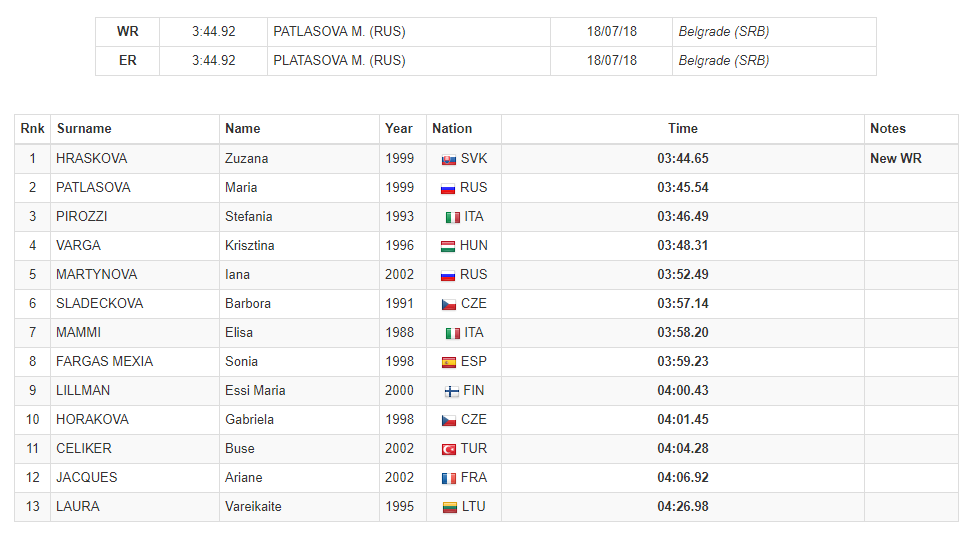Click the Finland flag icon beside FIN

coord(451,391)
